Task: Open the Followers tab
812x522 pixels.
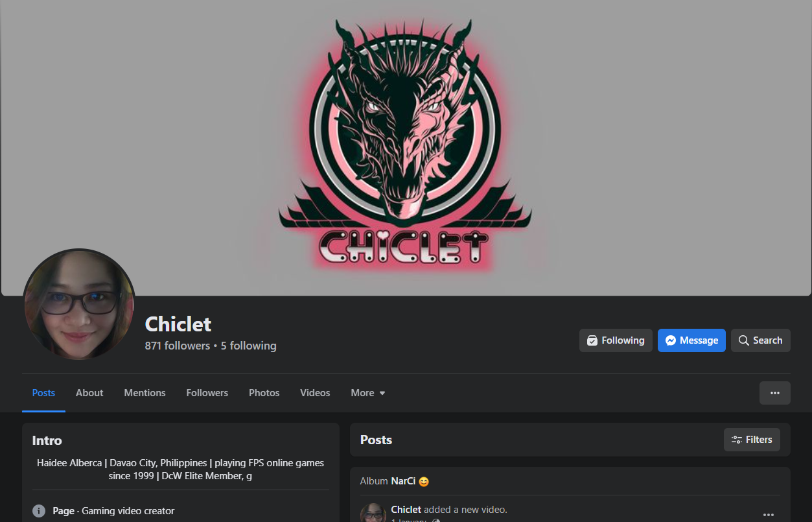Action: (207, 393)
